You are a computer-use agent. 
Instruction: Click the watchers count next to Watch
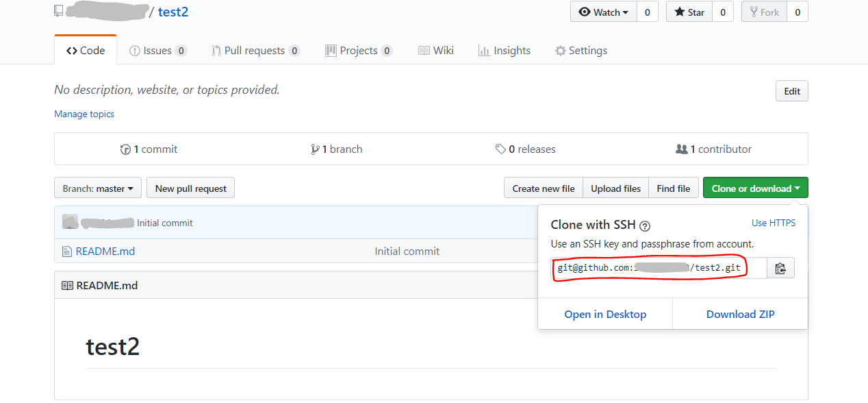647,12
